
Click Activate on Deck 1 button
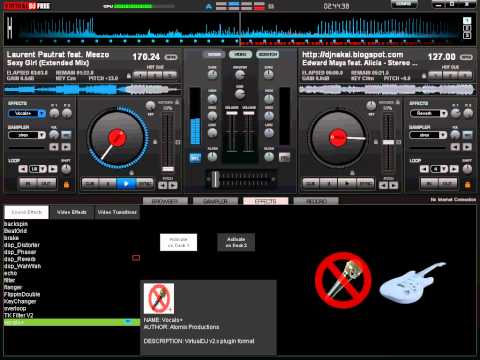point(178,242)
